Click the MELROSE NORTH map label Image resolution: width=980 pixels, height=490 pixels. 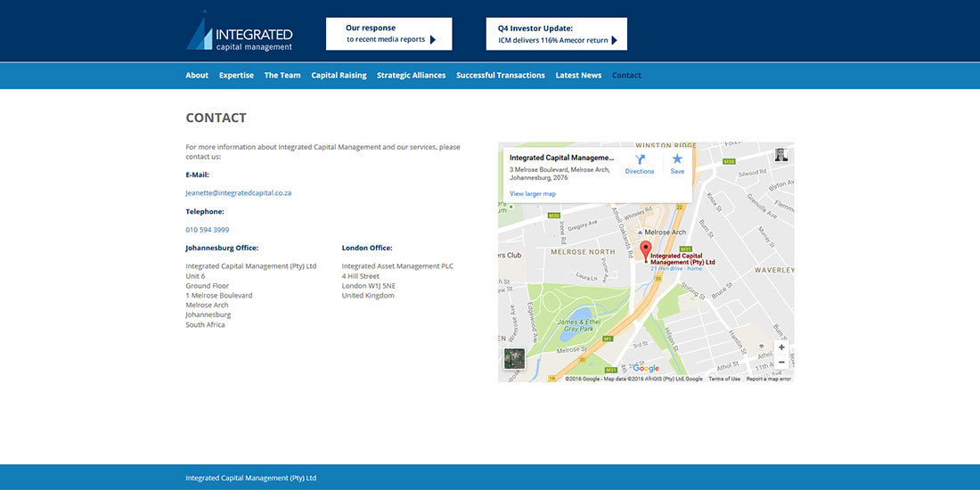tap(583, 252)
